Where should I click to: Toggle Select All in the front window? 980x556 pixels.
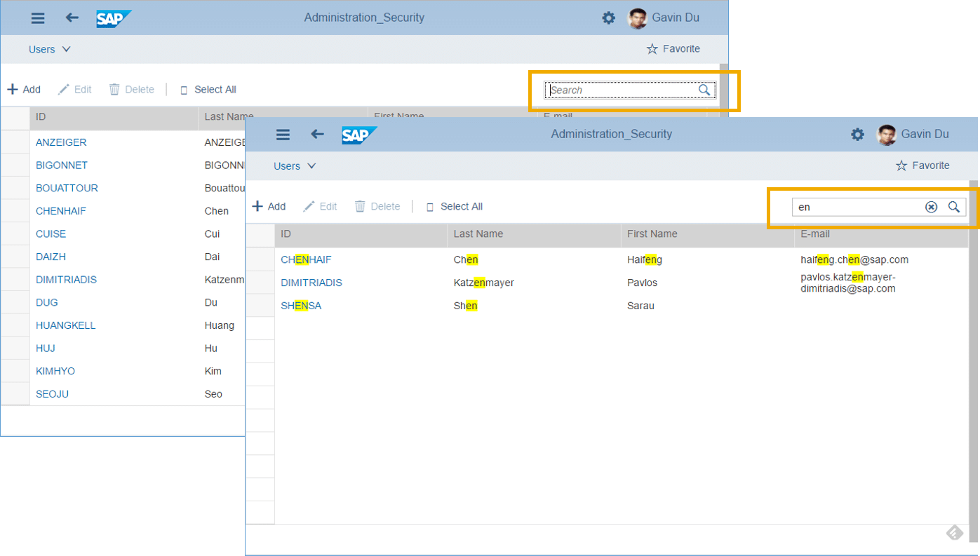point(454,207)
